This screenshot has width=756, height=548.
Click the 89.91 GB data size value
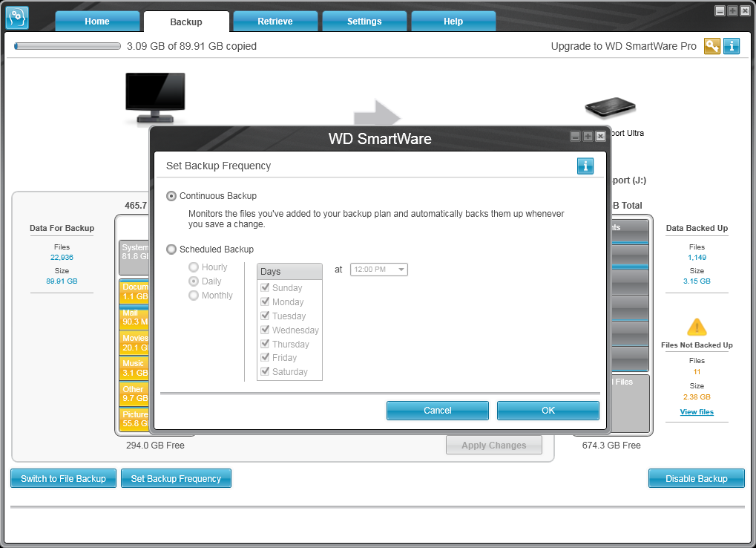pyautogui.click(x=62, y=281)
